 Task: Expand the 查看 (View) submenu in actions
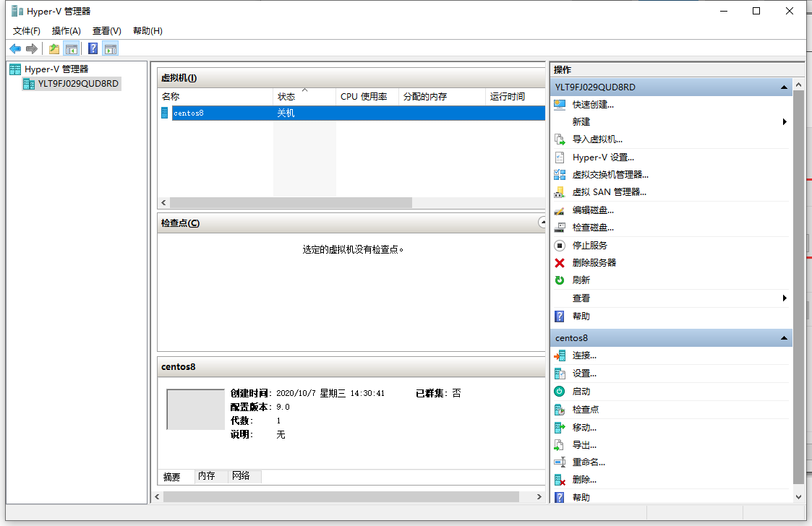point(785,298)
